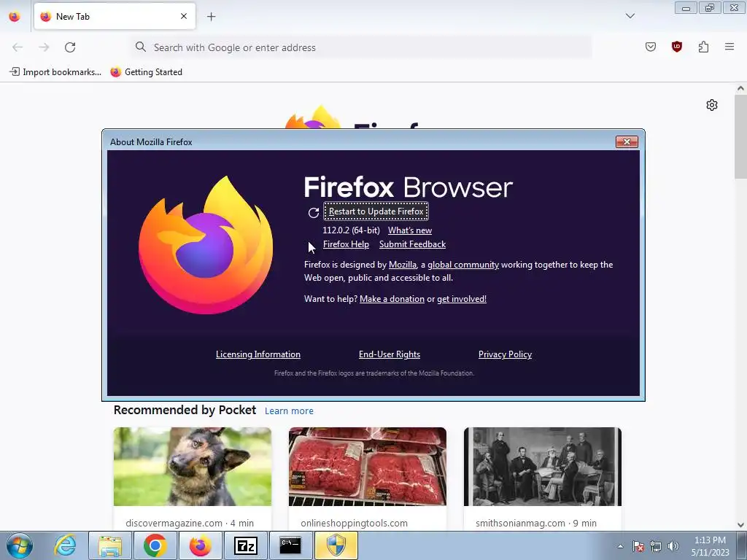Open the Make a donation link
The height and width of the screenshot is (560, 747).
392,299
